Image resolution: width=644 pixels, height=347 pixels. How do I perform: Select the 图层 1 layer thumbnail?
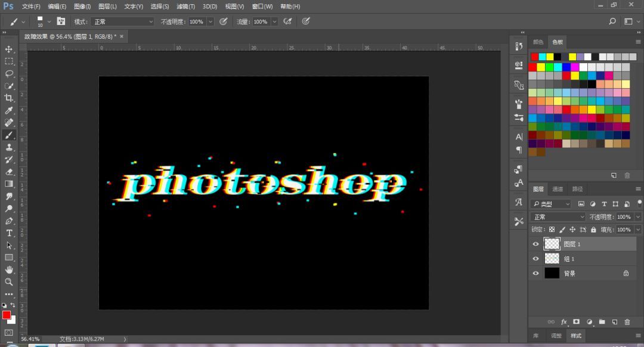552,244
